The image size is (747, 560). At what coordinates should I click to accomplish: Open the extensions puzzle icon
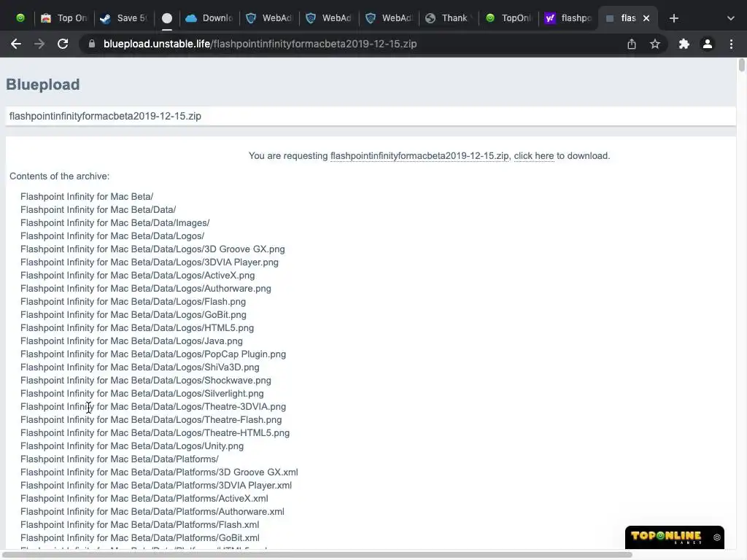[684, 44]
